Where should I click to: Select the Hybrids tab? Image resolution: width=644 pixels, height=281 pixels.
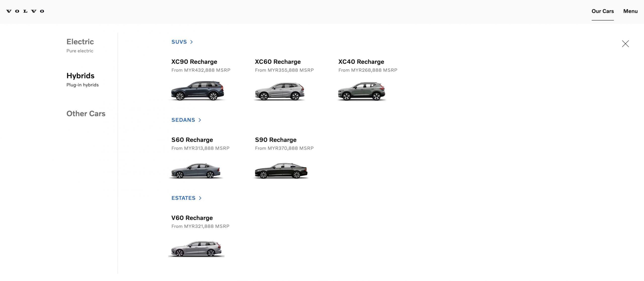pyautogui.click(x=80, y=76)
